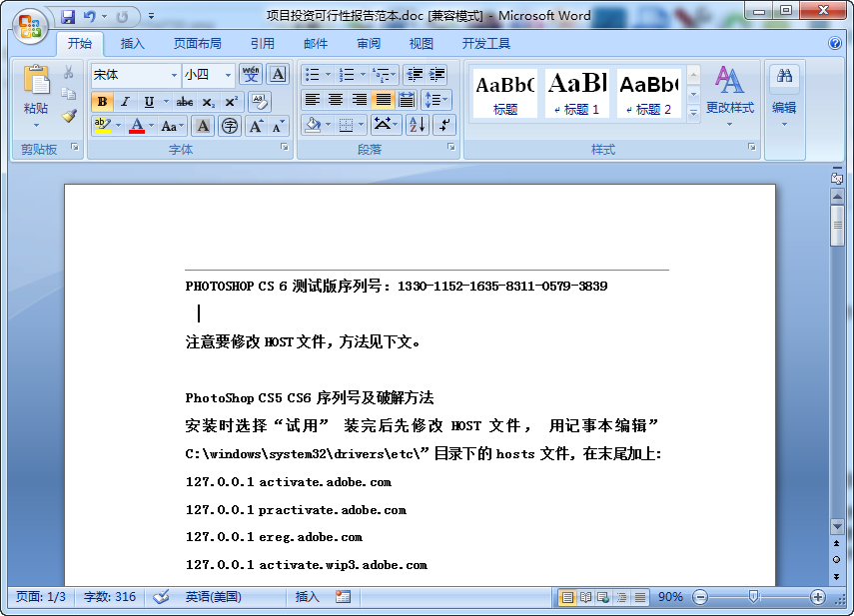The height and width of the screenshot is (616, 854).
Task: Sort the text alphabetically
Action: pyautogui.click(x=417, y=125)
